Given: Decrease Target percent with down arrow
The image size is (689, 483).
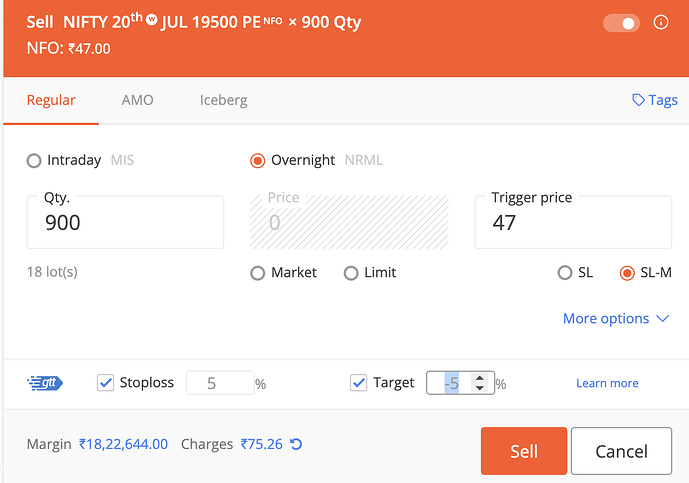Looking at the screenshot, I should 480,388.
